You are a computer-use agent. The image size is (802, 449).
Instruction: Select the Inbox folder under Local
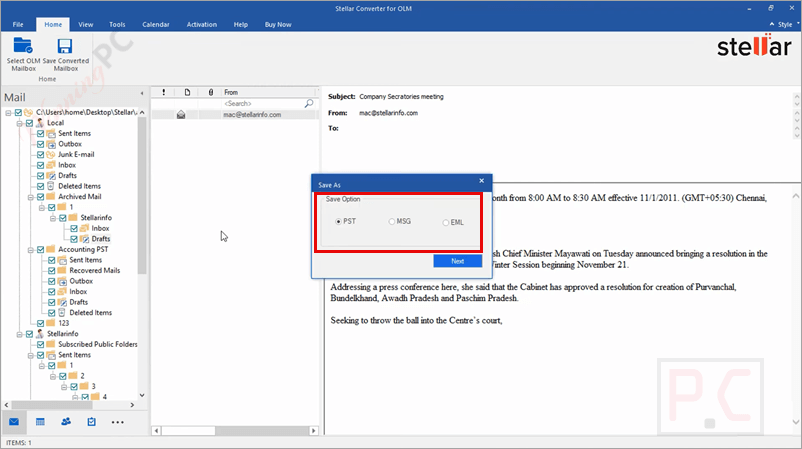click(67, 165)
